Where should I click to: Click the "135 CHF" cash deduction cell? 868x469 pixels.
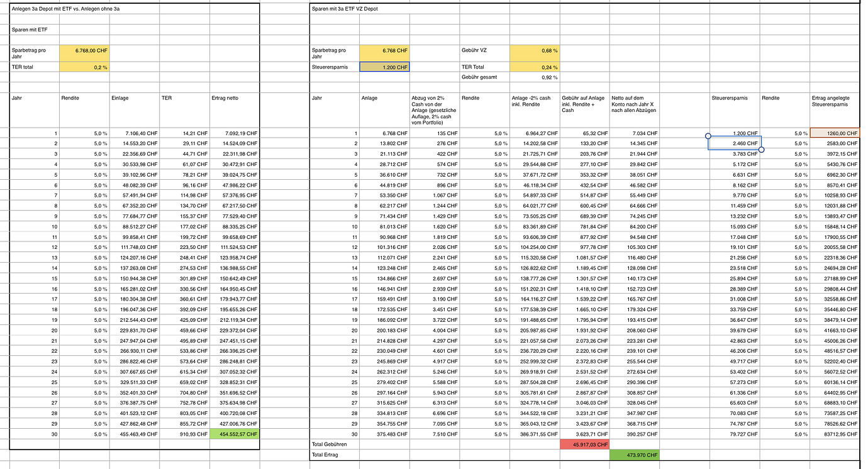coord(435,133)
